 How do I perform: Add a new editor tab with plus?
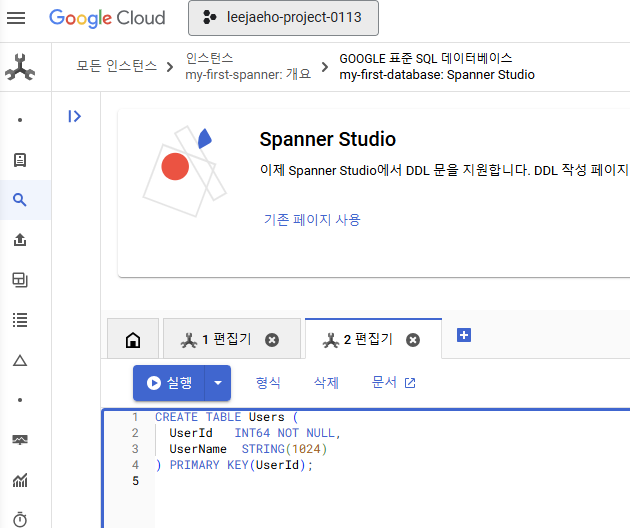click(464, 335)
